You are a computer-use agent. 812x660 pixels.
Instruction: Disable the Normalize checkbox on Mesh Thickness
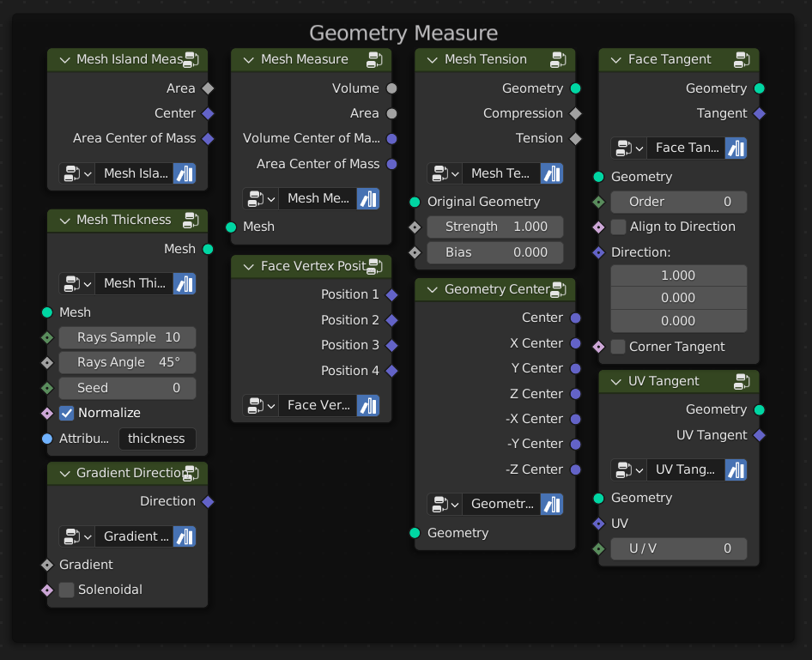(66, 413)
